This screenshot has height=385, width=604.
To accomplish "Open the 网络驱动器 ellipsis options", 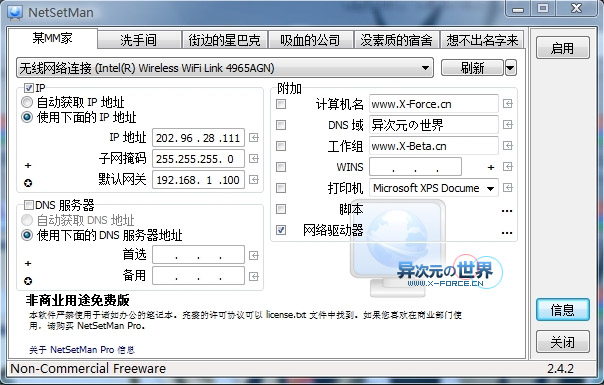I will coord(507,233).
